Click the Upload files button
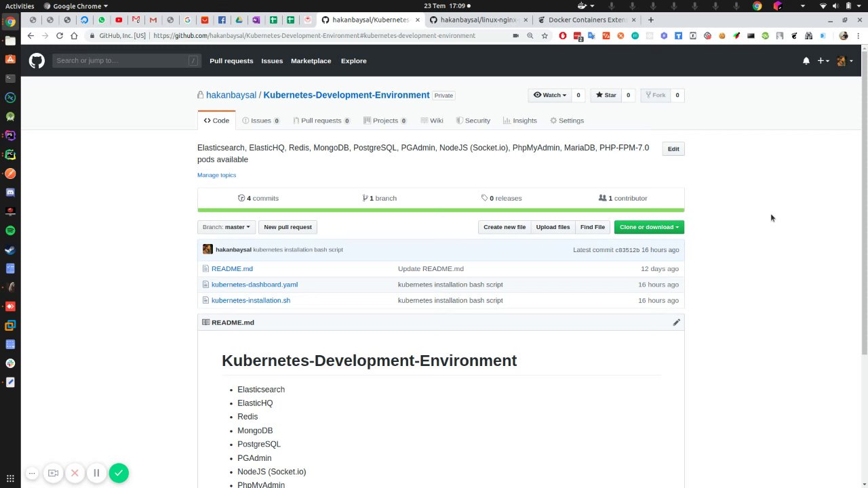The width and height of the screenshot is (868, 488). coord(553,227)
